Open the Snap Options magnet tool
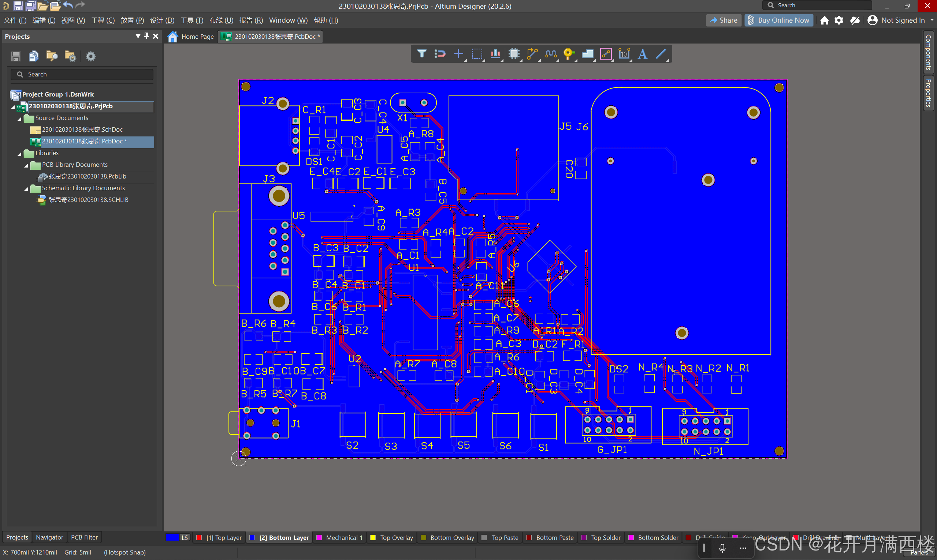The image size is (937, 560). coord(440,53)
